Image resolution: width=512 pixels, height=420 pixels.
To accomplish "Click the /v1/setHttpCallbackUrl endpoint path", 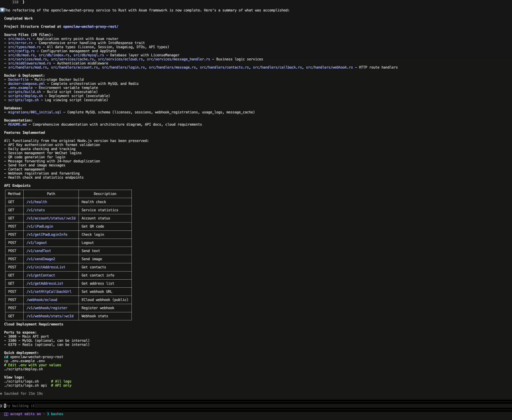I will tap(49, 292).
